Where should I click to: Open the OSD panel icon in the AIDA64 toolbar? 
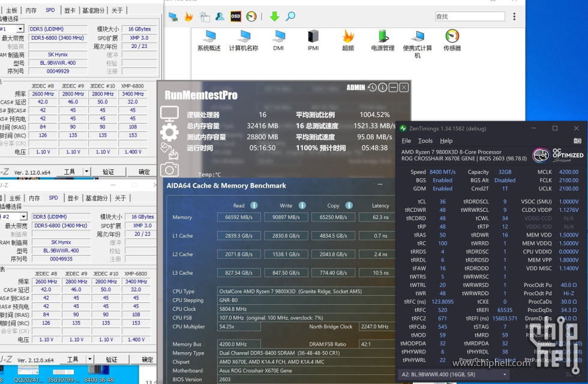235,17
